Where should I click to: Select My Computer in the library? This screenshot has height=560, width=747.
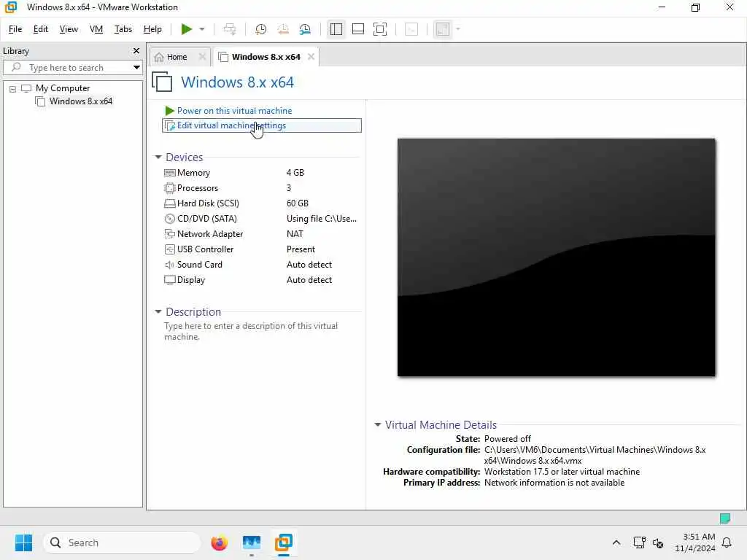(x=63, y=88)
